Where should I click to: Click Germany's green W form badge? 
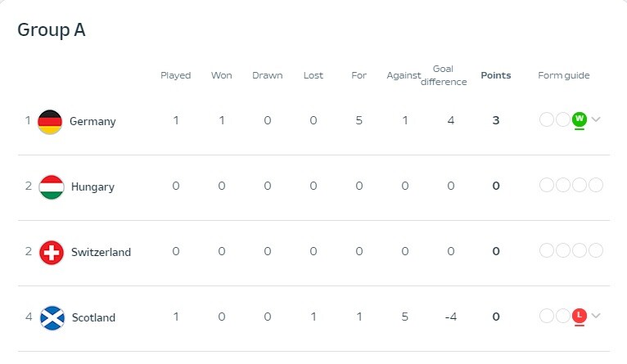pyautogui.click(x=579, y=119)
